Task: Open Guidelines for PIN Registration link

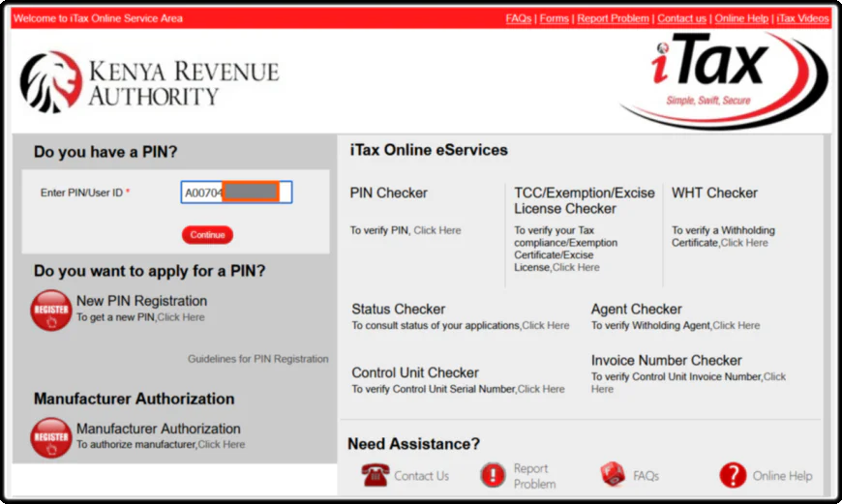Action: point(257,359)
